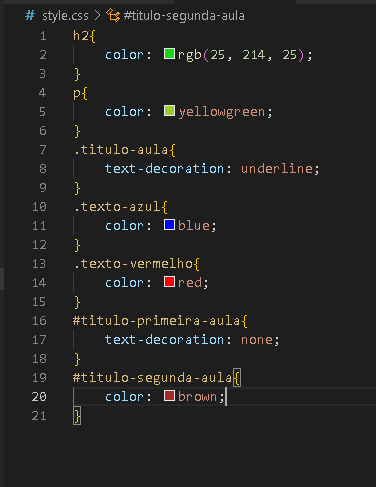Click line number 10 in gutter
This screenshot has width=376, height=487.
(x=39, y=207)
